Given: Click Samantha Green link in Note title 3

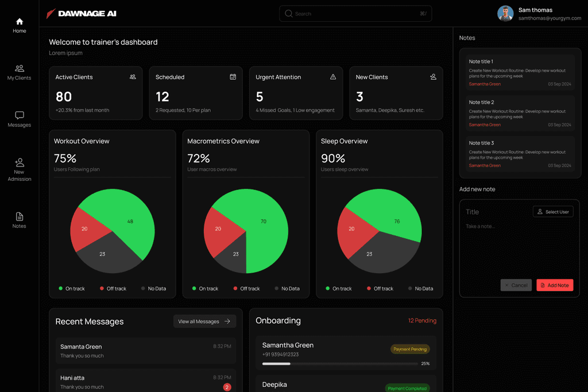Looking at the screenshot, I should click(485, 165).
